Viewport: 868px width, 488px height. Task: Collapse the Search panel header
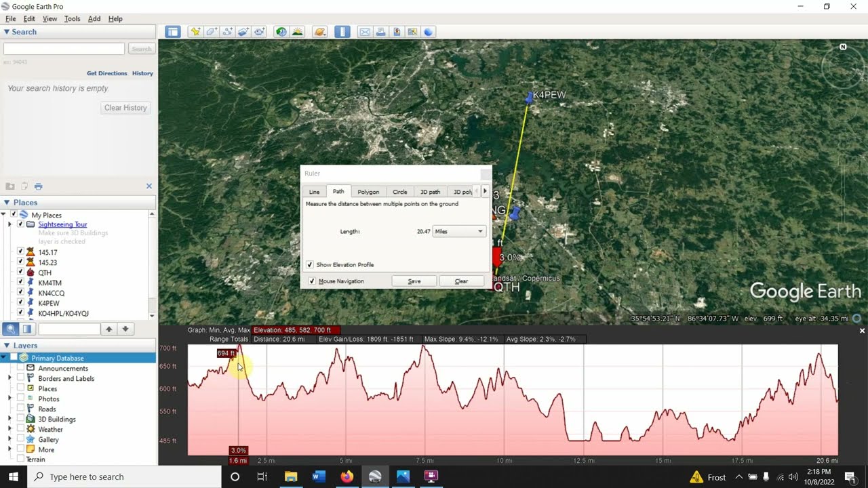pyautogui.click(x=7, y=32)
